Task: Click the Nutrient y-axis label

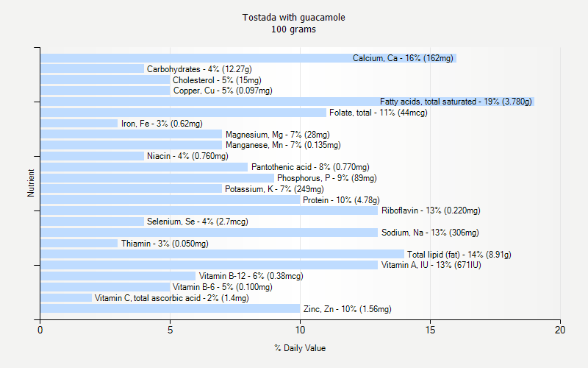Action: [31, 183]
